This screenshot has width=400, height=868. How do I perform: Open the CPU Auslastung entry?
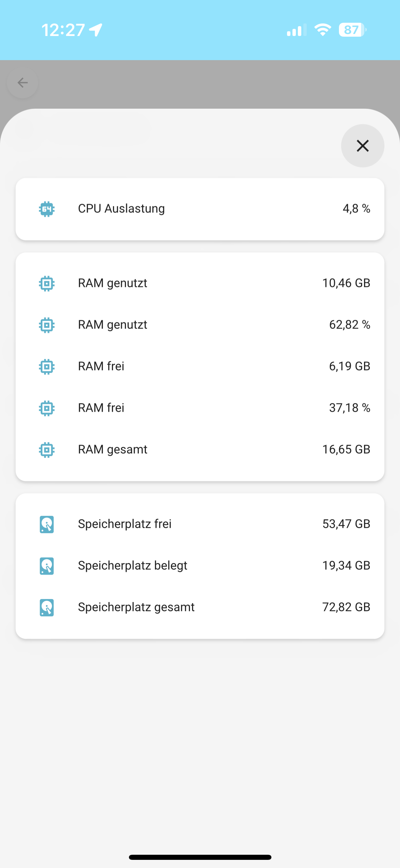[x=121, y=209]
